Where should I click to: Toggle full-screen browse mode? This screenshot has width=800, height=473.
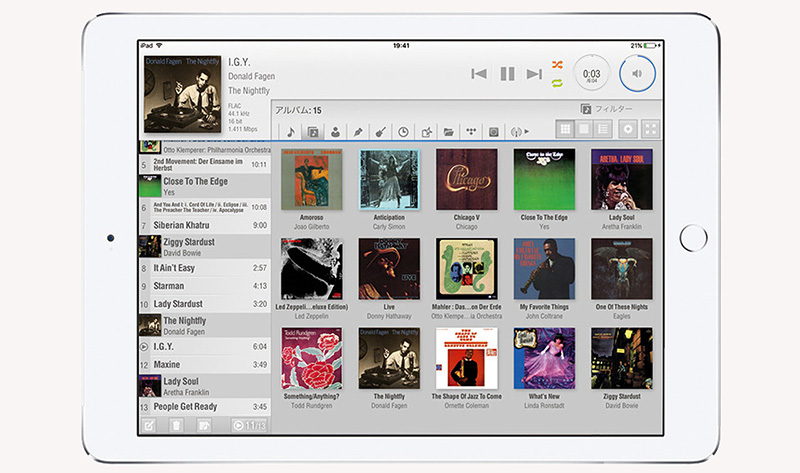click(651, 129)
